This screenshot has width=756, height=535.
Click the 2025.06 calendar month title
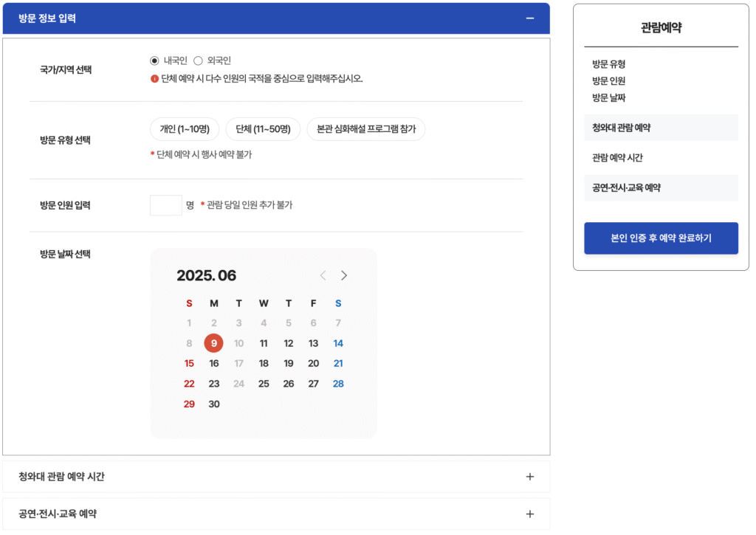coord(207,276)
